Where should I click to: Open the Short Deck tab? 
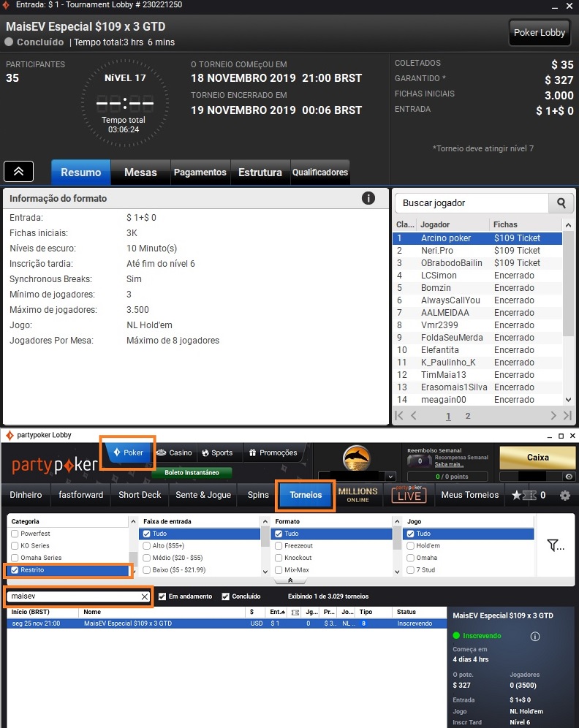tap(140, 495)
